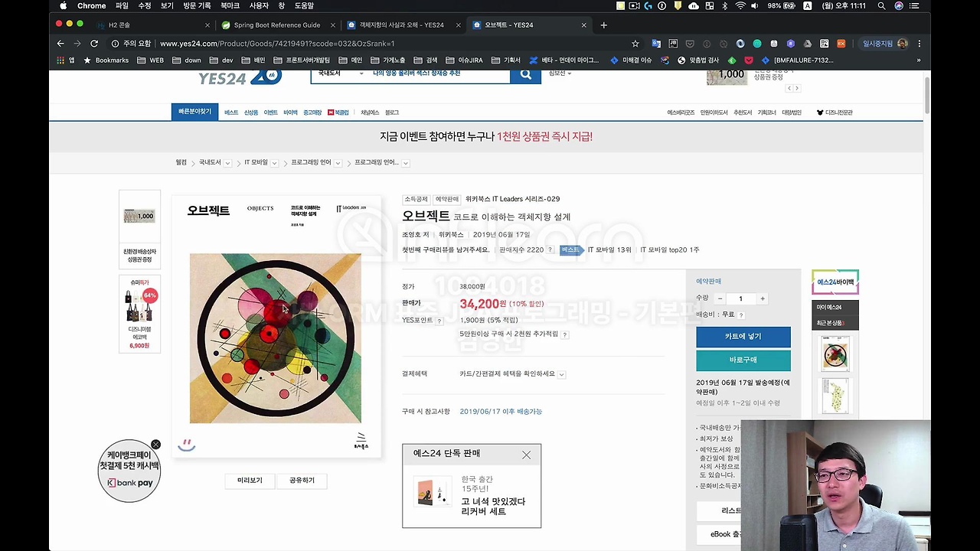Click the YES24 search text field
The width and height of the screenshot is (980, 551).
click(438, 73)
